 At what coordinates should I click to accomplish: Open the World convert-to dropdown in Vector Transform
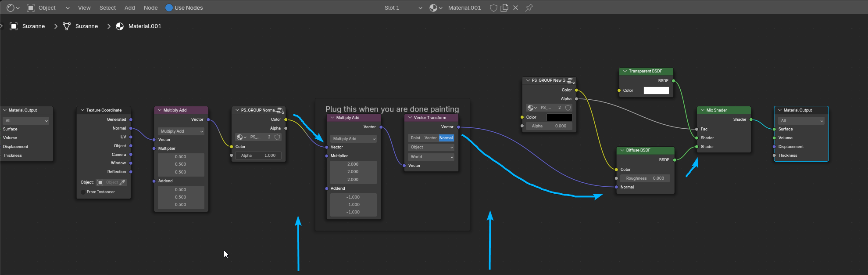coord(431,157)
